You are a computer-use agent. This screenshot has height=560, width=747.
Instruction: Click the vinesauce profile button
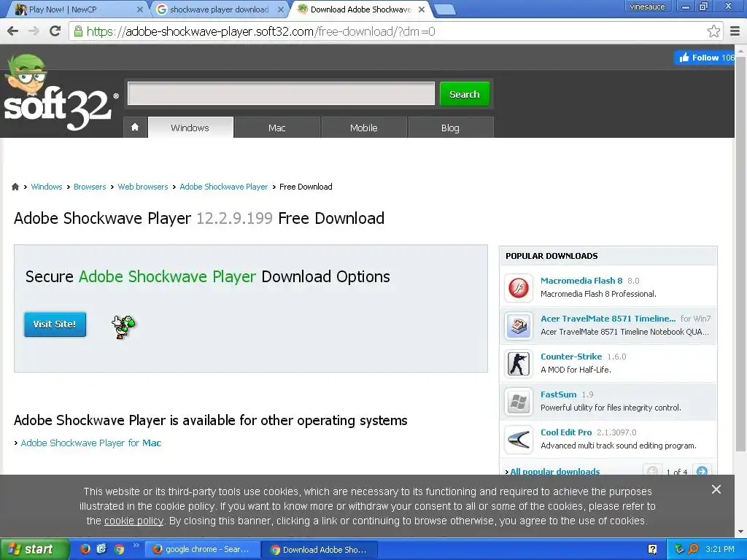click(x=647, y=7)
